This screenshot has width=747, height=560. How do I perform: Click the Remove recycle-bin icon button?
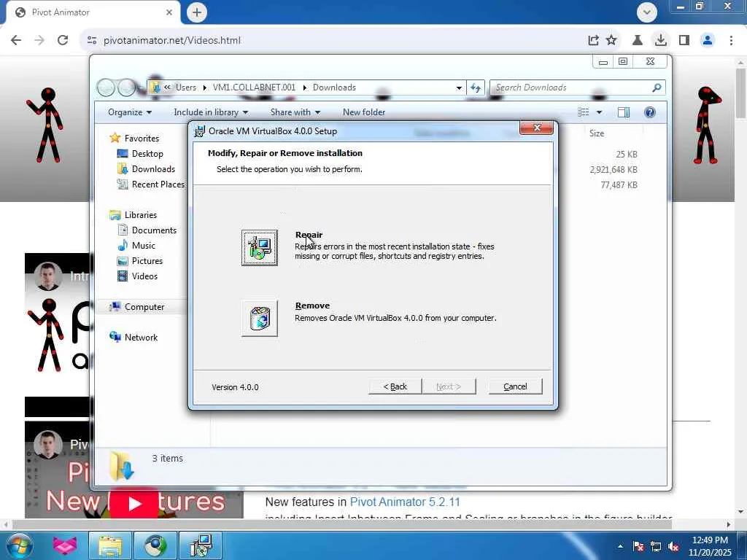(x=259, y=318)
